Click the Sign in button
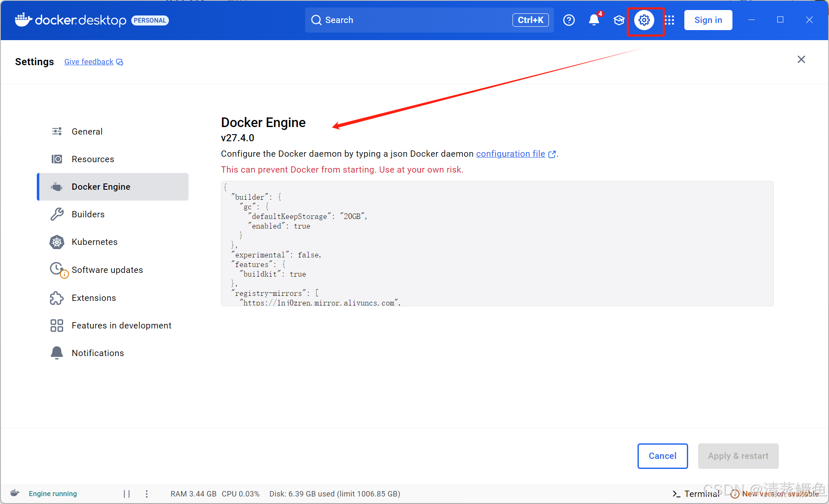The image size is (829, 504). (708, 20)
